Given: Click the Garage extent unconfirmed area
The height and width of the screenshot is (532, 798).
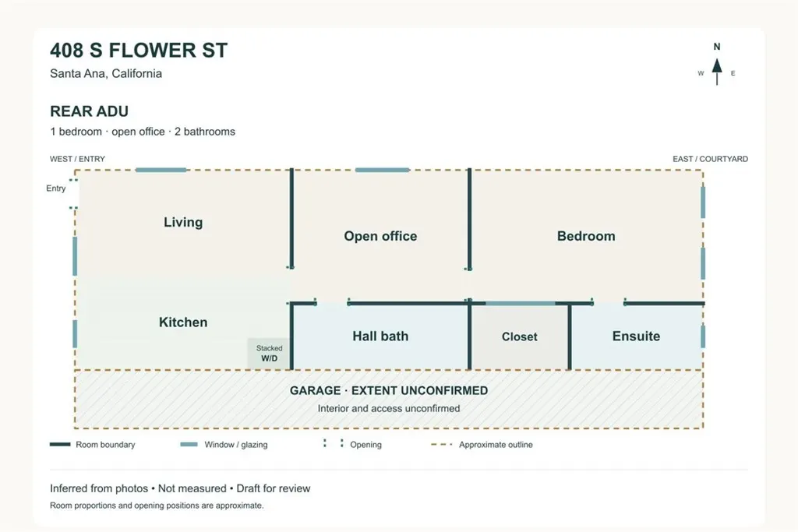Looking at the screenshot, I should coord(389,400).
